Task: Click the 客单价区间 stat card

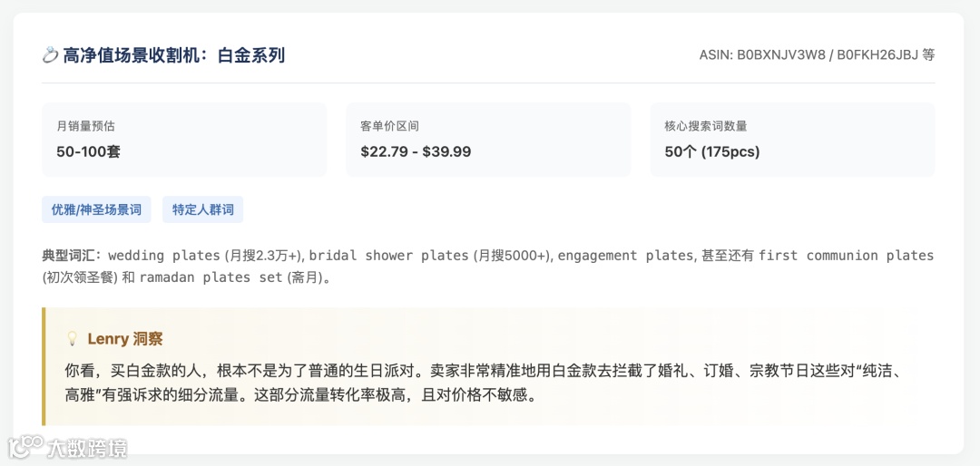Action: pos(487,139)
